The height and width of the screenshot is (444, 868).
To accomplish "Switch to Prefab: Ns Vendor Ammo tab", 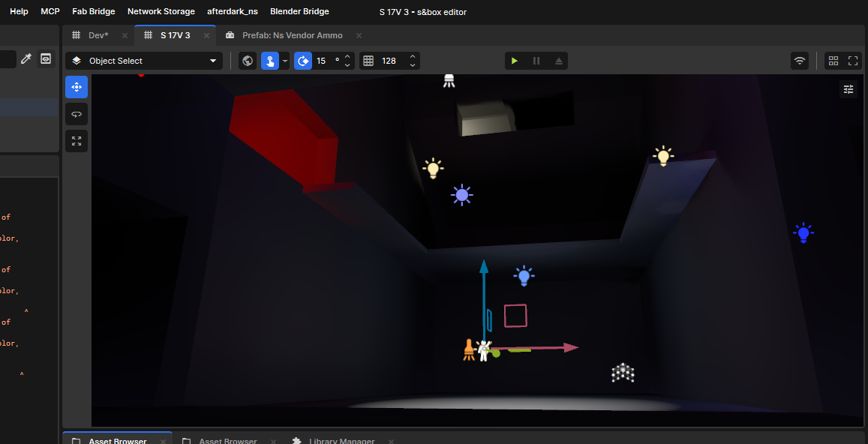I will (293, 35).
